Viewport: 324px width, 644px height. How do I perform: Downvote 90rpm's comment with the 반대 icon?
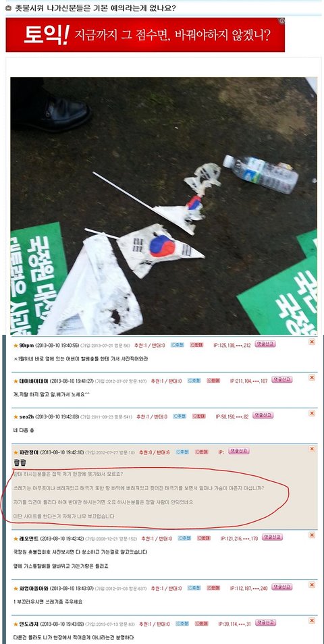pyautogui.click(x=196, y=344)
